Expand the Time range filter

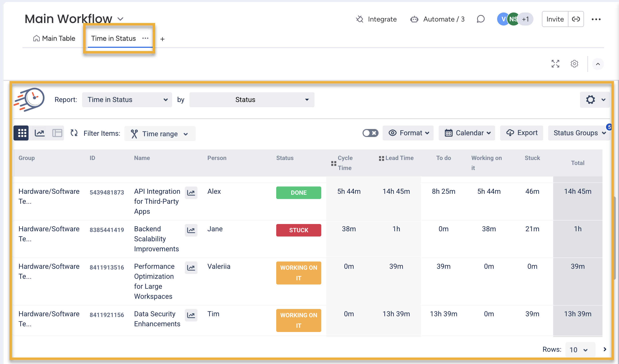[160, 134]
